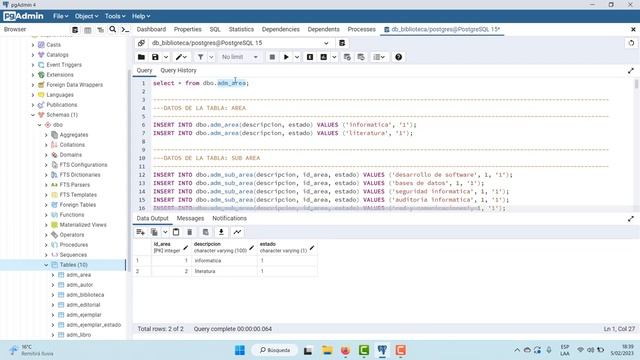Switch to the Messages tab

pos(190,218)
